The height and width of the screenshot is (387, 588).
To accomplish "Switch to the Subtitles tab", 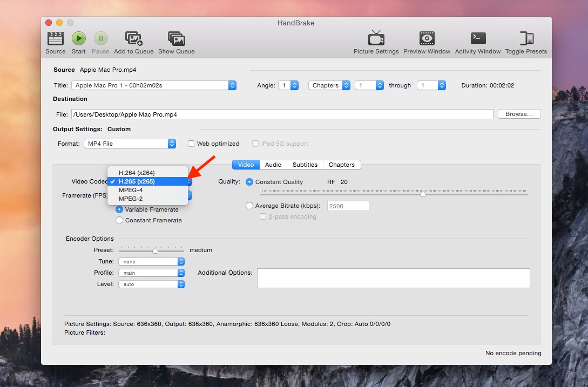I will click(305, 165).
